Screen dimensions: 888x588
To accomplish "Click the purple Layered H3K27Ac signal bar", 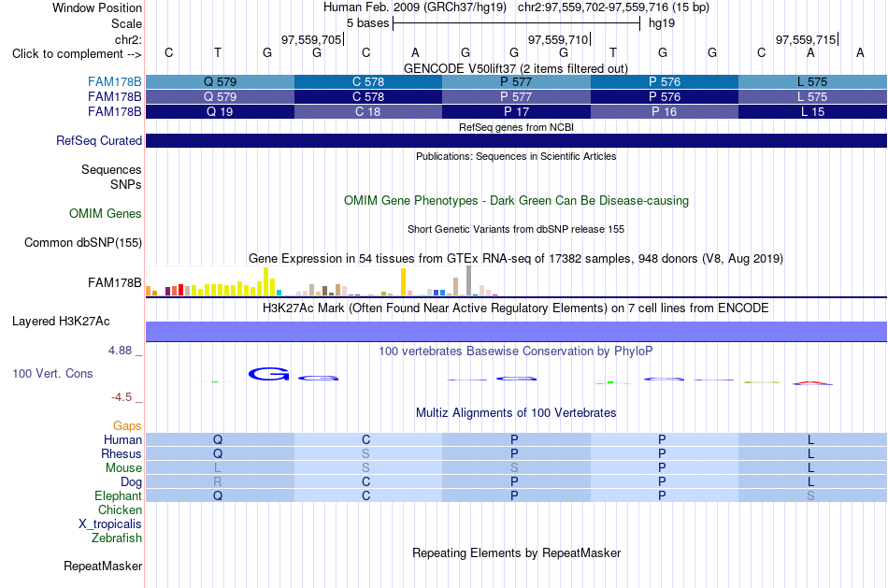I will coord(517,331).
